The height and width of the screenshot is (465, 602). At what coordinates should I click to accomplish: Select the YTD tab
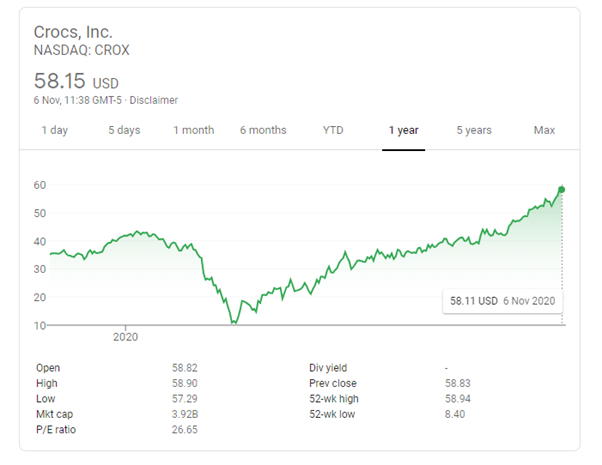334,130
